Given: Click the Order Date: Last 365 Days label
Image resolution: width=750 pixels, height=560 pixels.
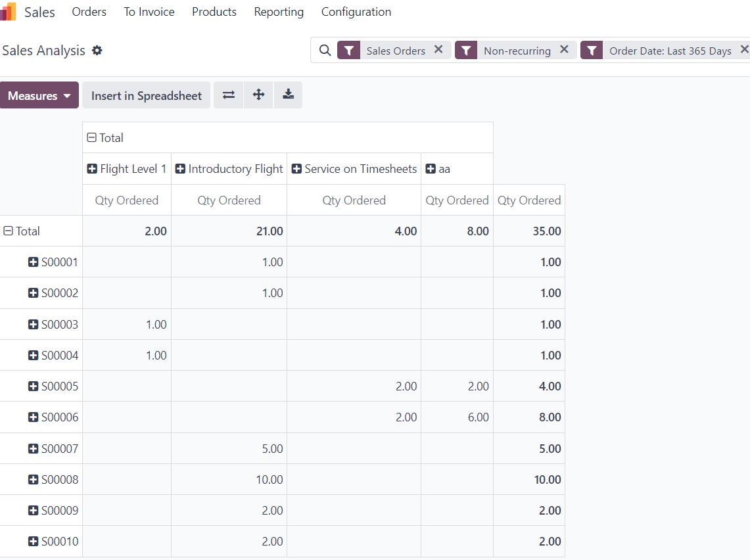Looking at the screenshot, I should (670, 51).
